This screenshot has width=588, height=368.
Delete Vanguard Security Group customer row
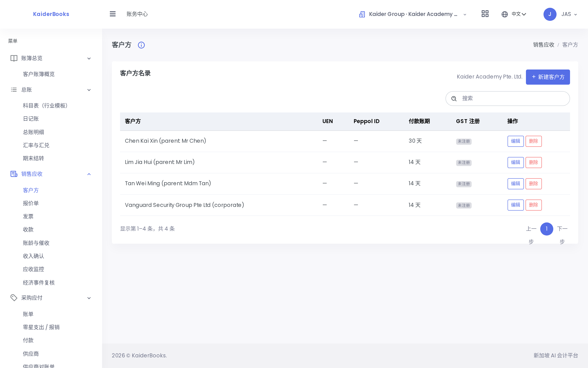click(533, 205)
